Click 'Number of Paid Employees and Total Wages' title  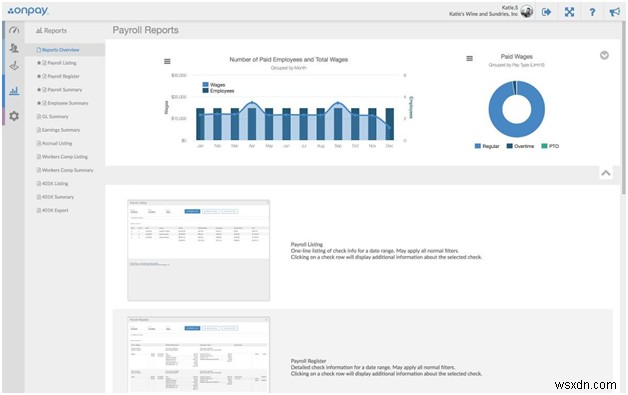pyautogui.click(x=288, y=59)
